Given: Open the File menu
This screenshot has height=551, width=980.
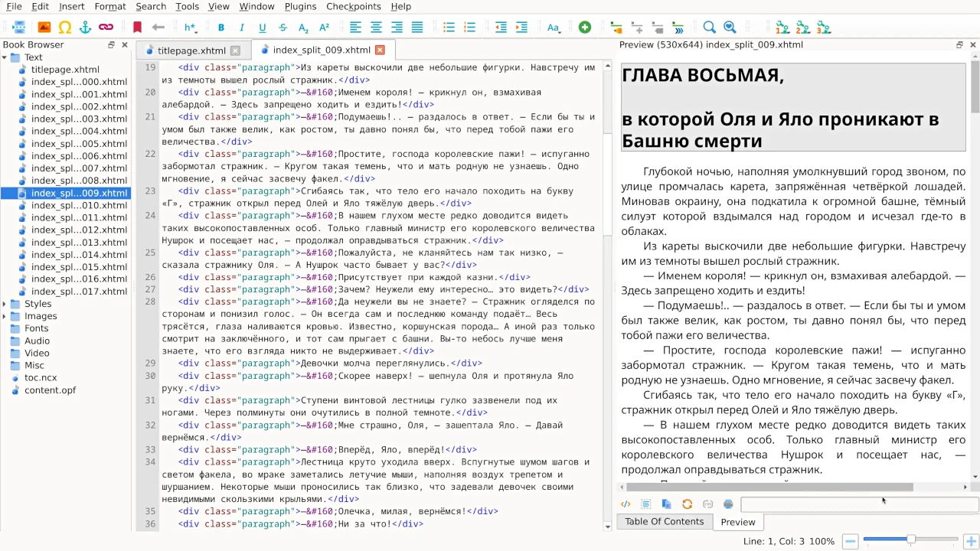Looking at the screenshot, I should 14,6.
